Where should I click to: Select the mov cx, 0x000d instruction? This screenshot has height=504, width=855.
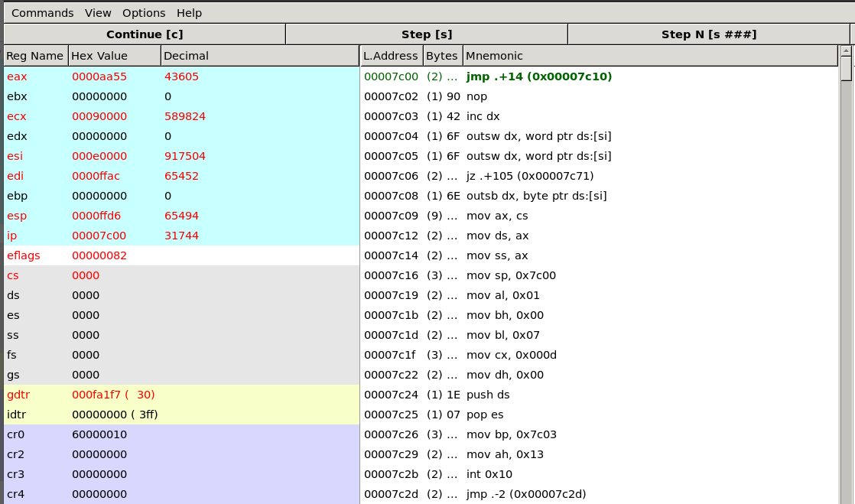[600, 355]
